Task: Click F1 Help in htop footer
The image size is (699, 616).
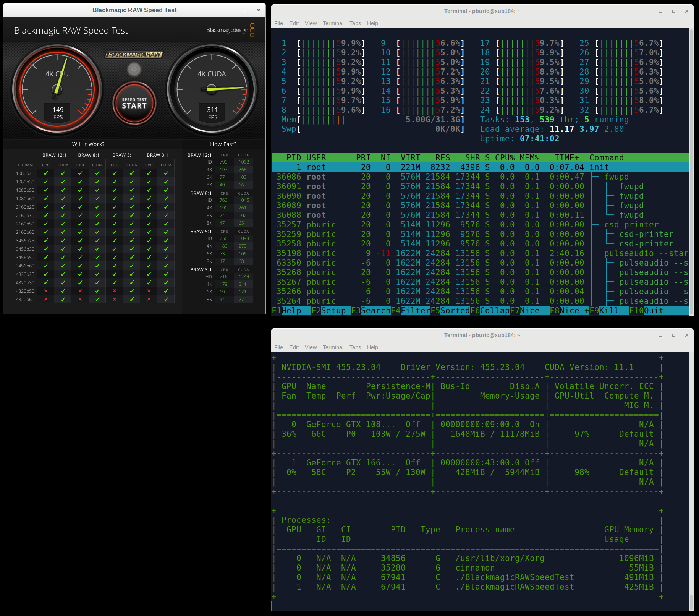Action: (x=291, y=311)
